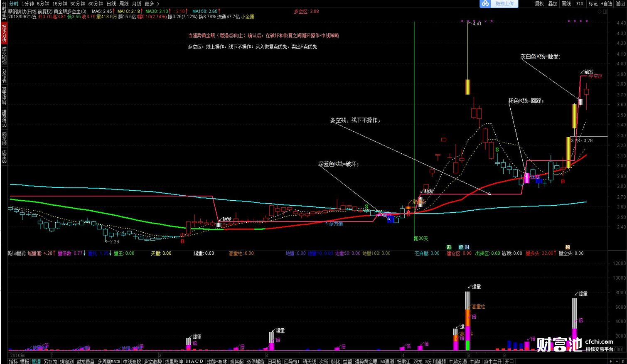This screenshot has width=627, height=364.
Task: Click the 小金属 sector link
Action: pos(247,17)
